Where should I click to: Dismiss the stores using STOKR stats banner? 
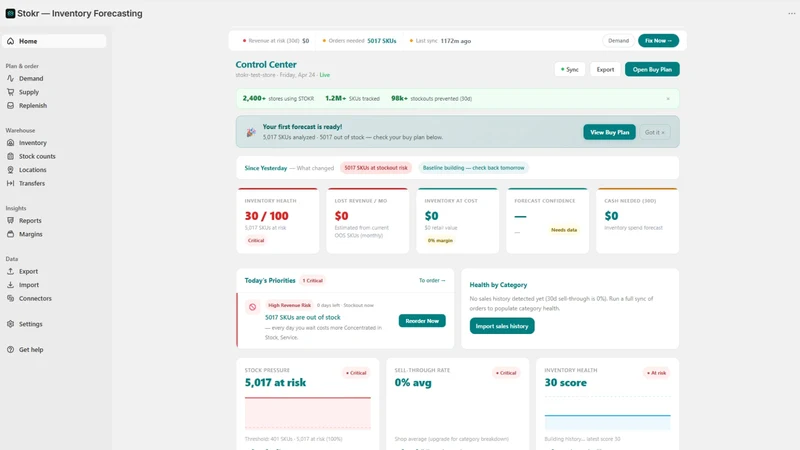coord(668,98)
